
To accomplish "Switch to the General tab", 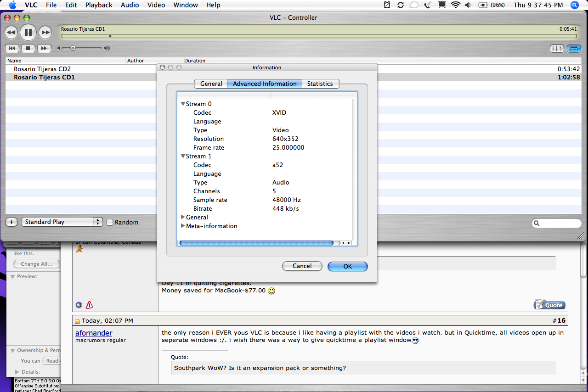I will coord(211,84).
